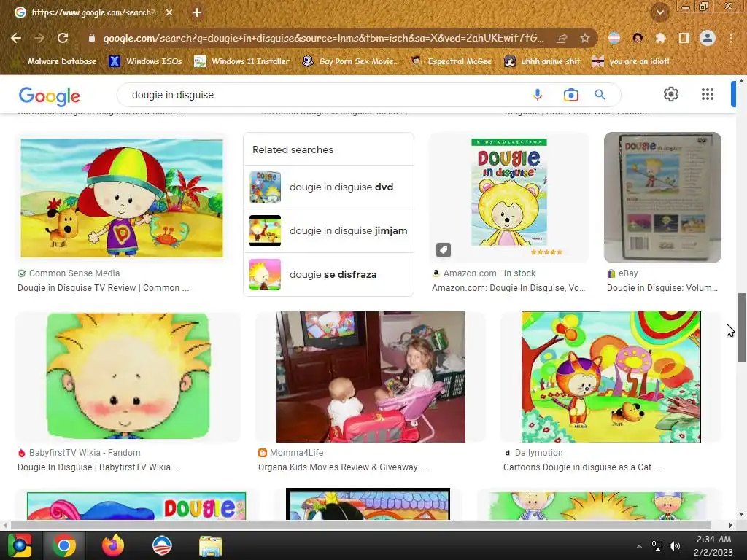Open the Windows 11 Installer bookmark
The image size is (747, 560).
point(242,61)
